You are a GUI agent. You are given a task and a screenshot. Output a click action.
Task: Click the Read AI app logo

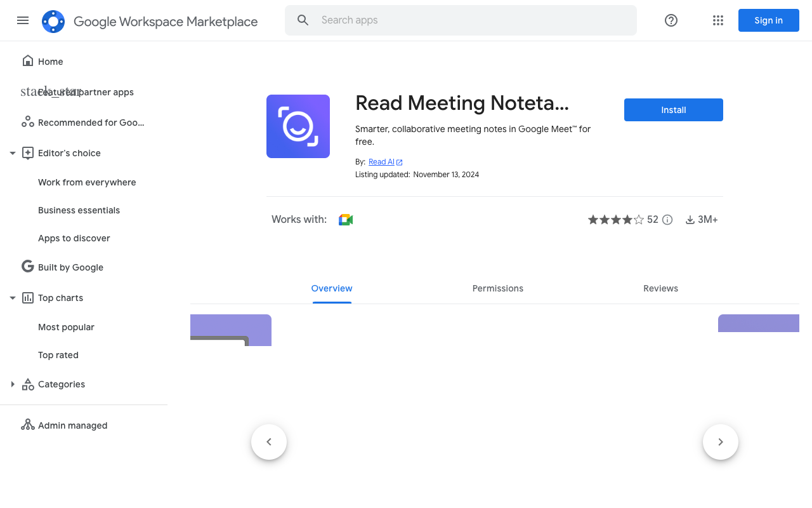coord(298,126)
